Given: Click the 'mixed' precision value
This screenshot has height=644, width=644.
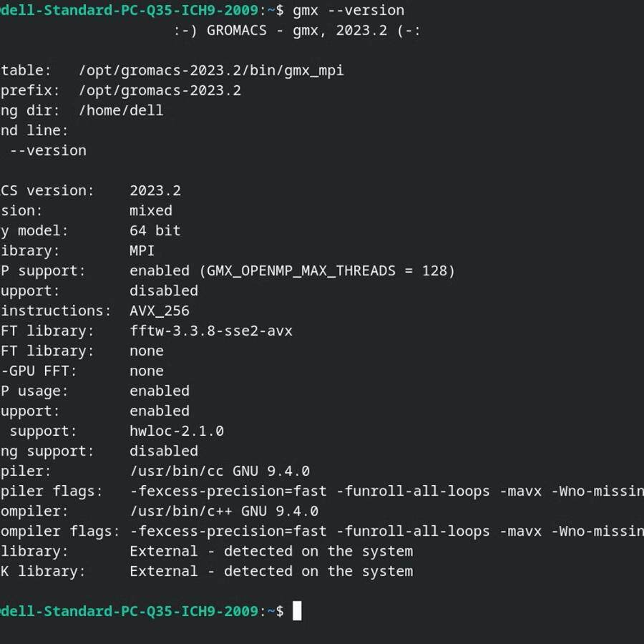Looking at the screenshot, I should click(x=150, y=210).
